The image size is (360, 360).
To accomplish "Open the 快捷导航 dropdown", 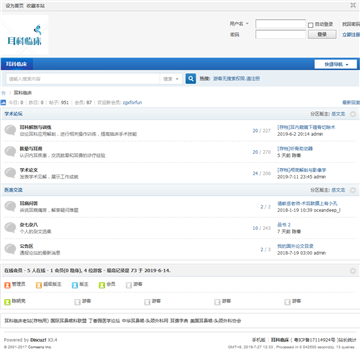I will 336,64.
